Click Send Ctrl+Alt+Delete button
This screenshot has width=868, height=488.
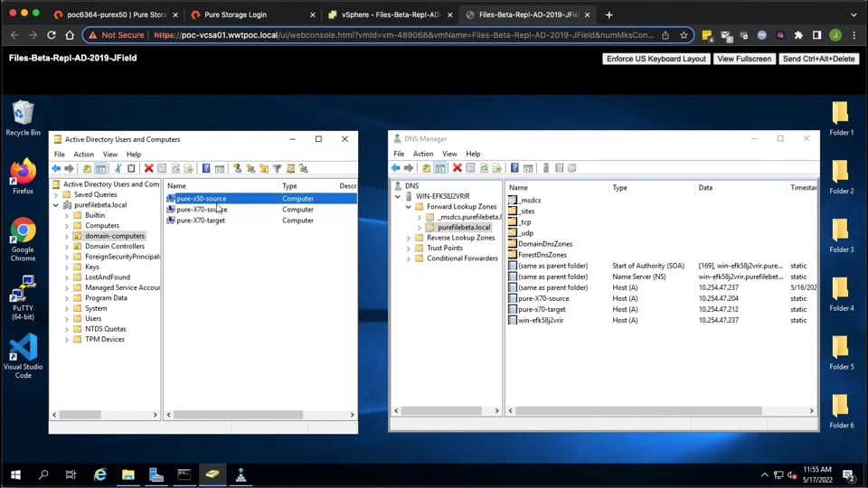pyautogui.click(x=818, y=59)
